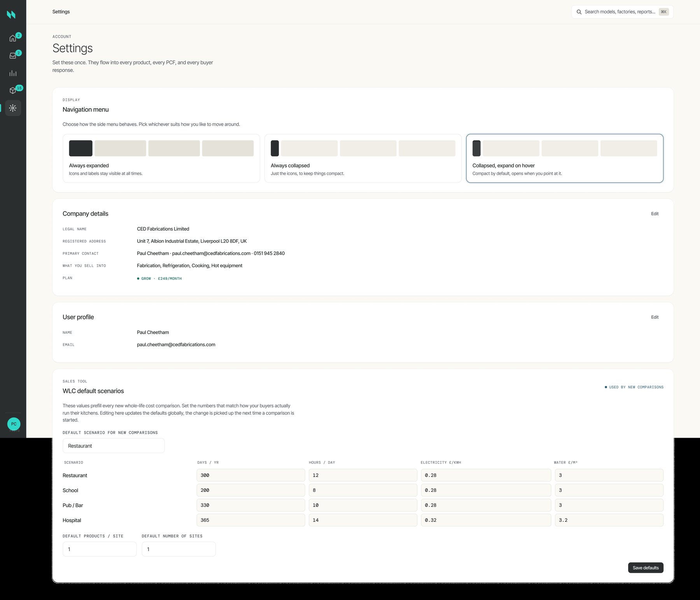Select the Settings gear icon in the sidebar
Screen dimensions: 700x600
point(13,108)
